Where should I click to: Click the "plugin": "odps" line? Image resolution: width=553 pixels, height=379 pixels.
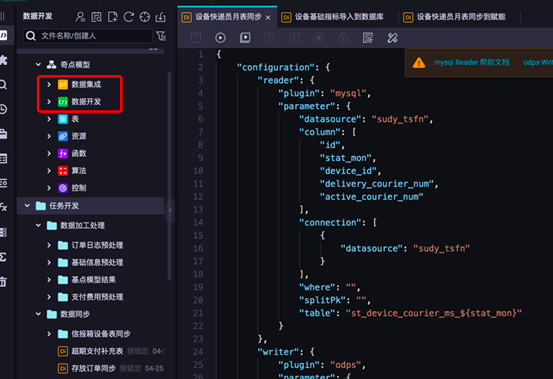coord(322,365)
